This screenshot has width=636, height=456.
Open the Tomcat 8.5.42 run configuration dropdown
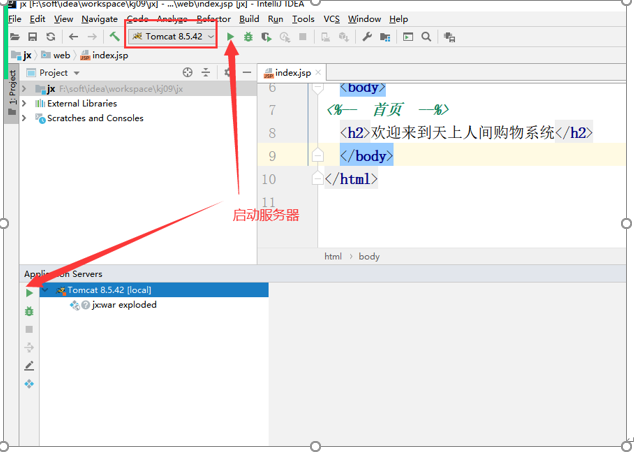pyautogui.click(x=172, y=37)
